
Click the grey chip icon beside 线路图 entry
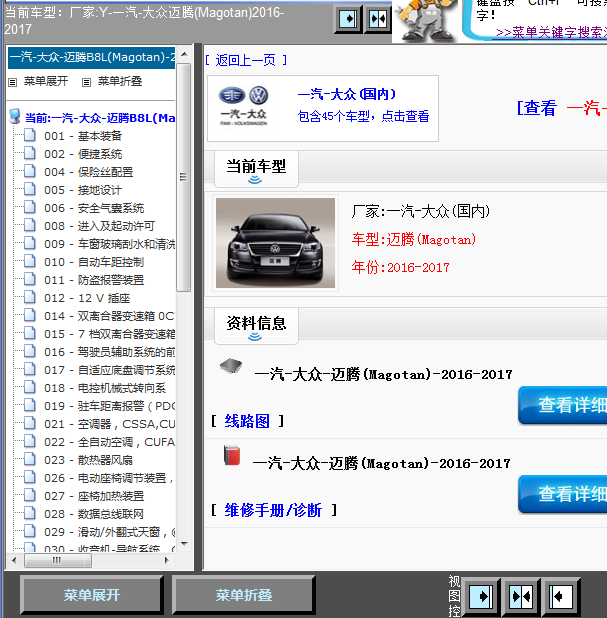231,366
